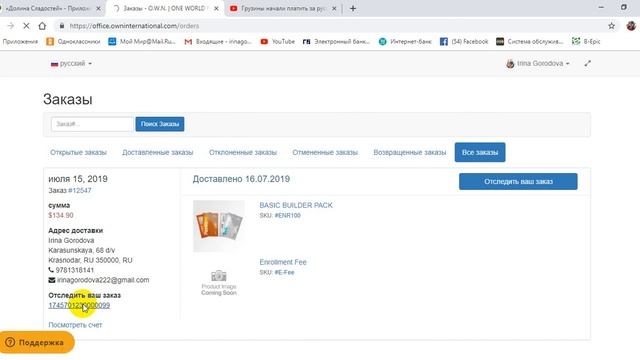Click the SKU #E-Fee text

[x=277, y=272]
